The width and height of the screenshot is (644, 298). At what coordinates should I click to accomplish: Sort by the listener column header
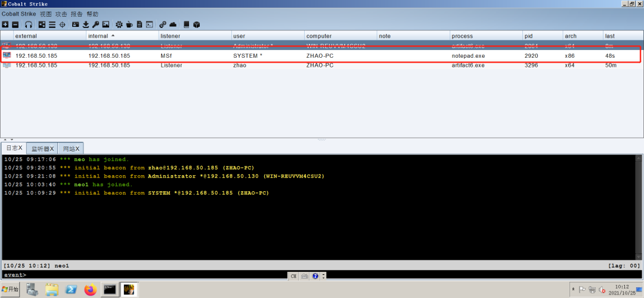[x=194, y=36]
